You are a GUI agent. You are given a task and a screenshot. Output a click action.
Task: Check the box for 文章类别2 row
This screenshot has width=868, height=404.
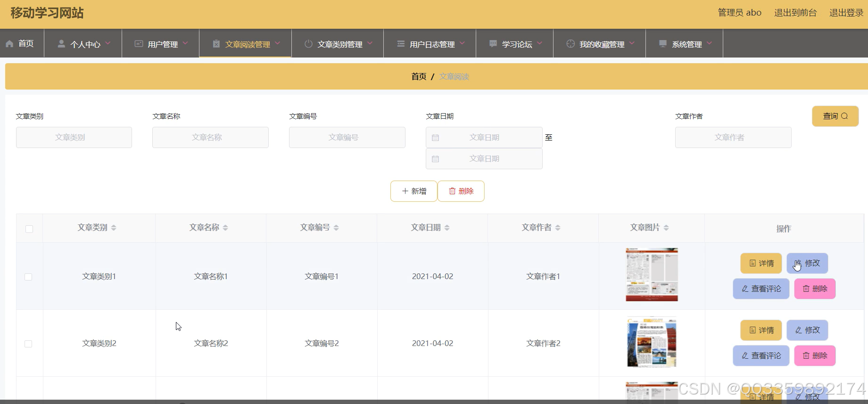click(28, 344)
